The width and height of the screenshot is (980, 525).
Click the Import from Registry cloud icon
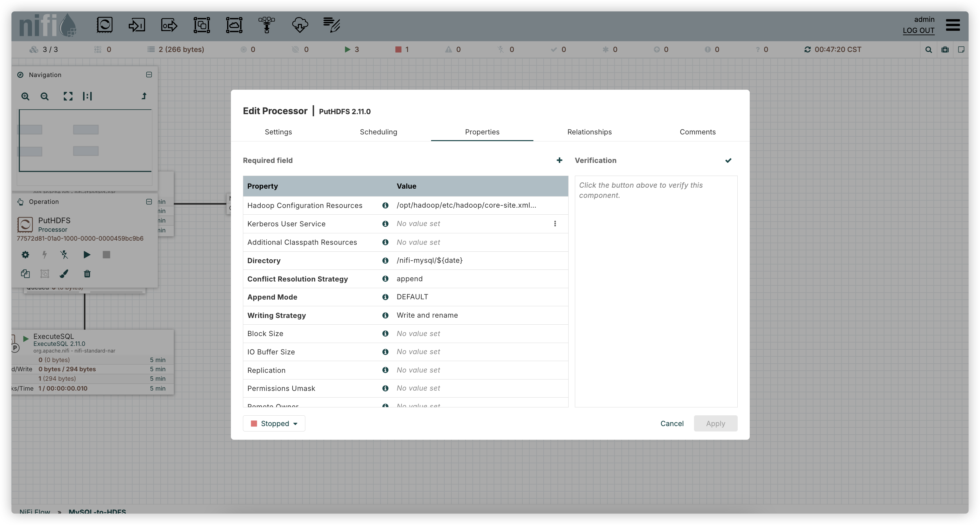[299, 25]
